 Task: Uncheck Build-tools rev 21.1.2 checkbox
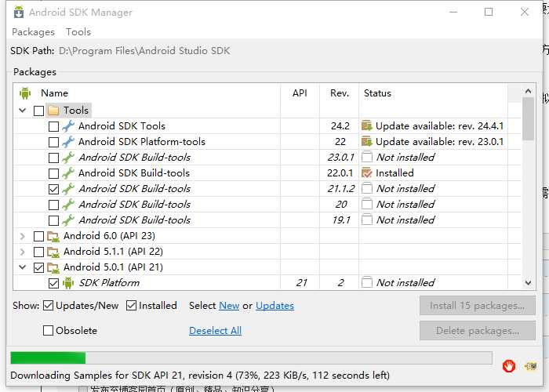click(x=53, y=189)
